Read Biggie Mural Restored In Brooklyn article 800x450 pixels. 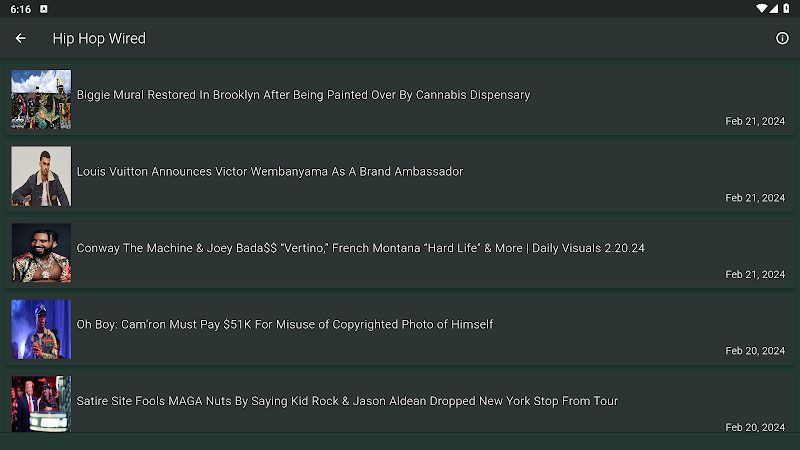click(304, 95)
